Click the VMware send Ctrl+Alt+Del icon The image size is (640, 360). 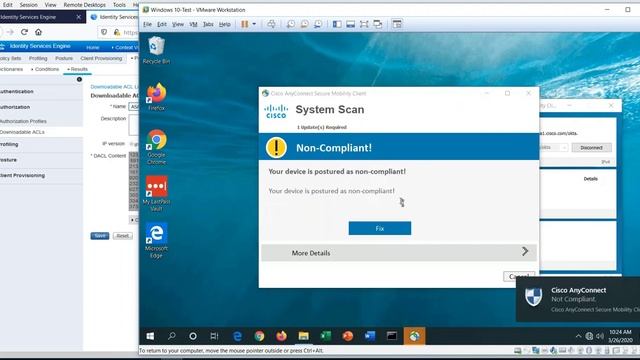tap(271, 24)
